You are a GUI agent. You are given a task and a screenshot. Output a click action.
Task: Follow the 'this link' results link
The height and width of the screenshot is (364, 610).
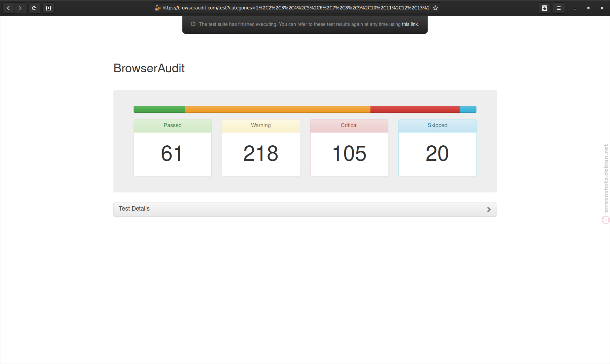click(410, 24)
